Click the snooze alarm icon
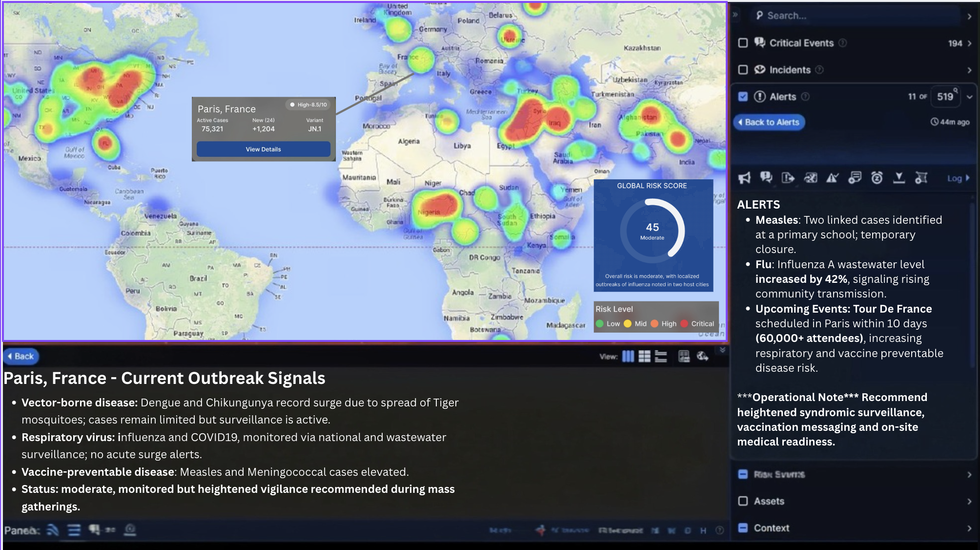 (876, 178)
